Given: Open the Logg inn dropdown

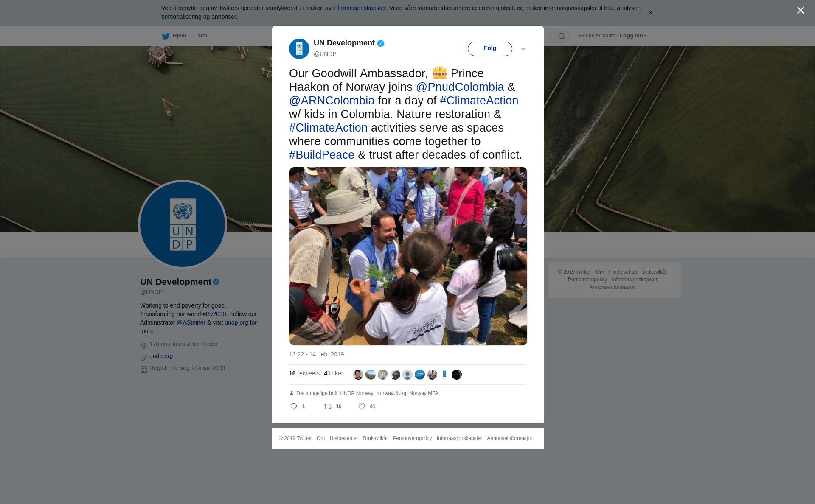Looking at the screenshot, I should pos(633,36).
